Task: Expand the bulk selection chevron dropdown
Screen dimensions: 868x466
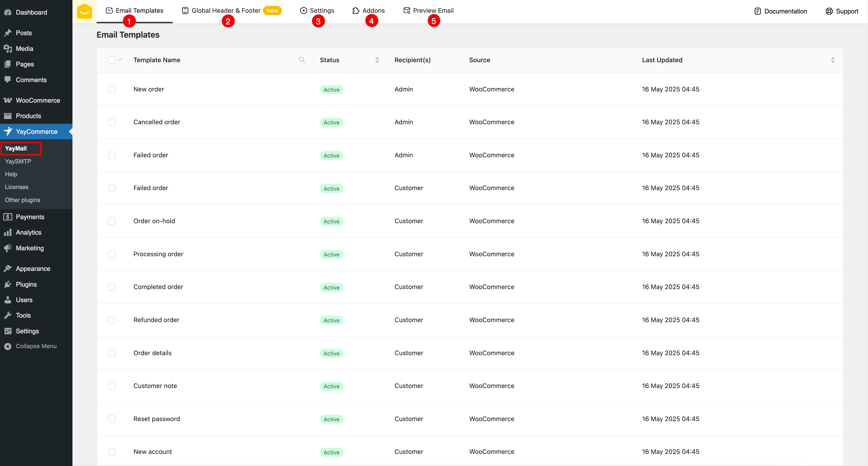Action: click(120, 60)
